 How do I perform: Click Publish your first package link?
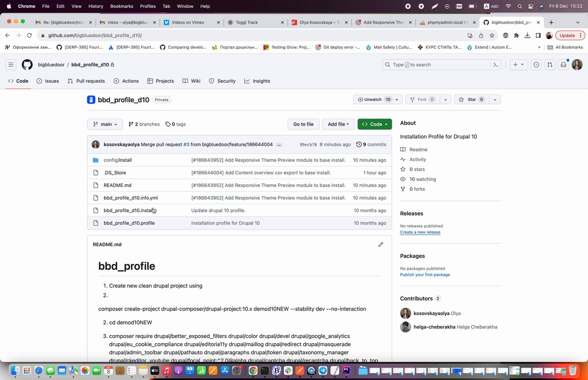tap(425, 275)
